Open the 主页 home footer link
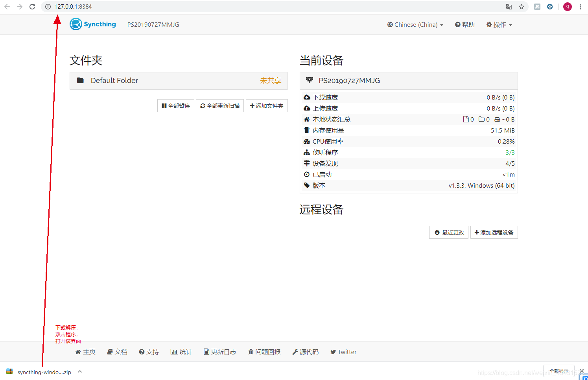Viewport: 588px width, 380px height. [85, 352]
